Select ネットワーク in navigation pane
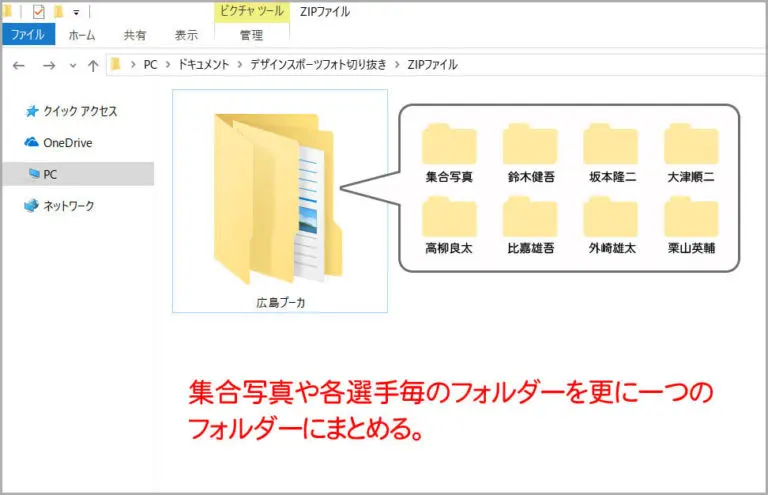The width and height of the screenshot is (768, 495). (x=68, y=206)
